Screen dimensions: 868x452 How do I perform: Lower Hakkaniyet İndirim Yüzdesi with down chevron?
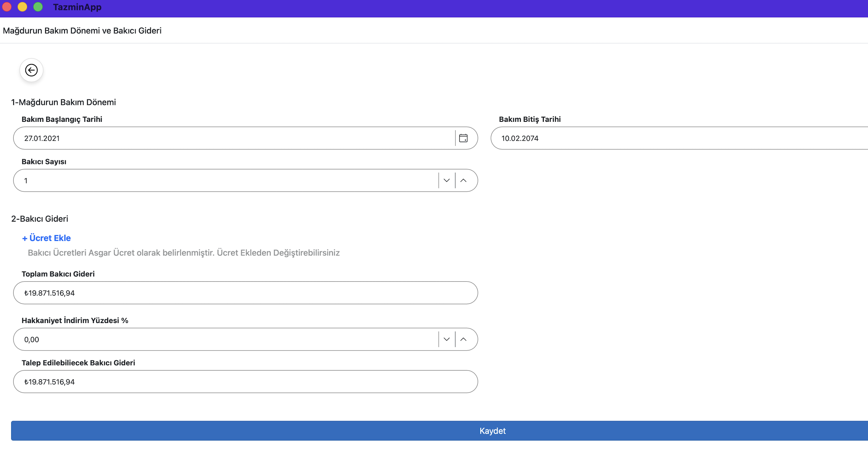[x=447, y=339]
